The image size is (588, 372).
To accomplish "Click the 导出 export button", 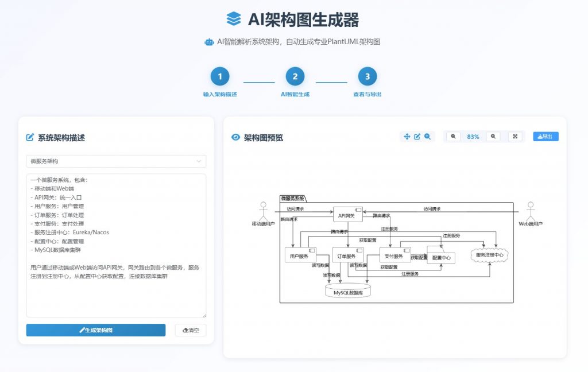I will (545, 137).
